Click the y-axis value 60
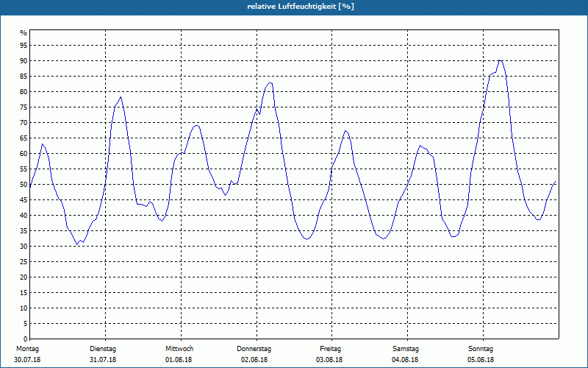Image resolution: width=588 pixels, height=368 pixels. [x=24, y=154]
